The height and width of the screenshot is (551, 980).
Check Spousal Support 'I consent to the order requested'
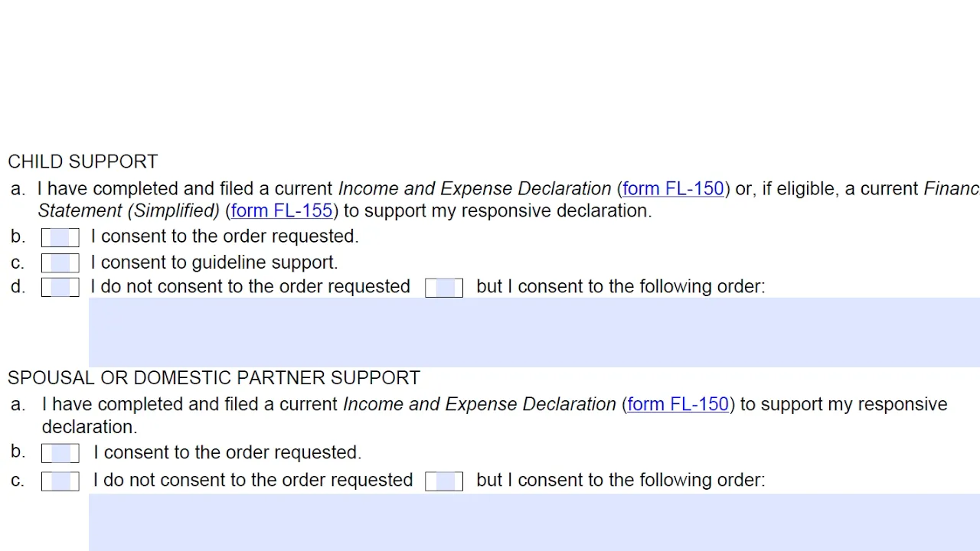tap(60, 453)
